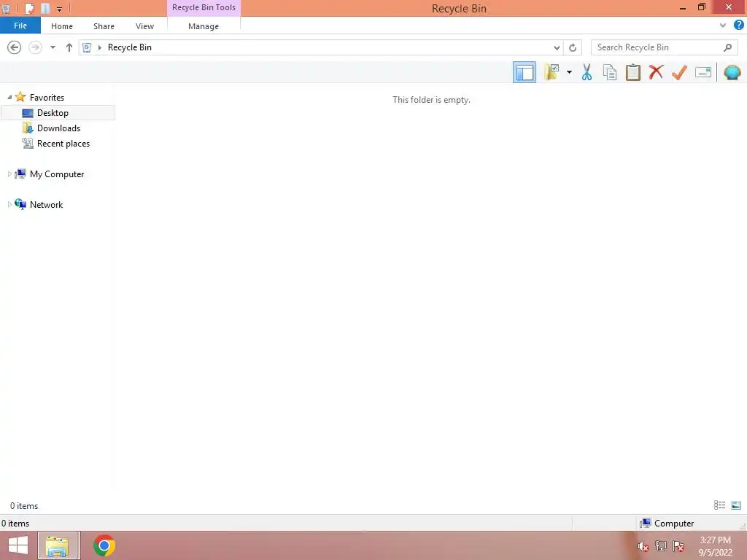Click the Search Recycle Bin field

pyautogui.click(x=664, y=47)
